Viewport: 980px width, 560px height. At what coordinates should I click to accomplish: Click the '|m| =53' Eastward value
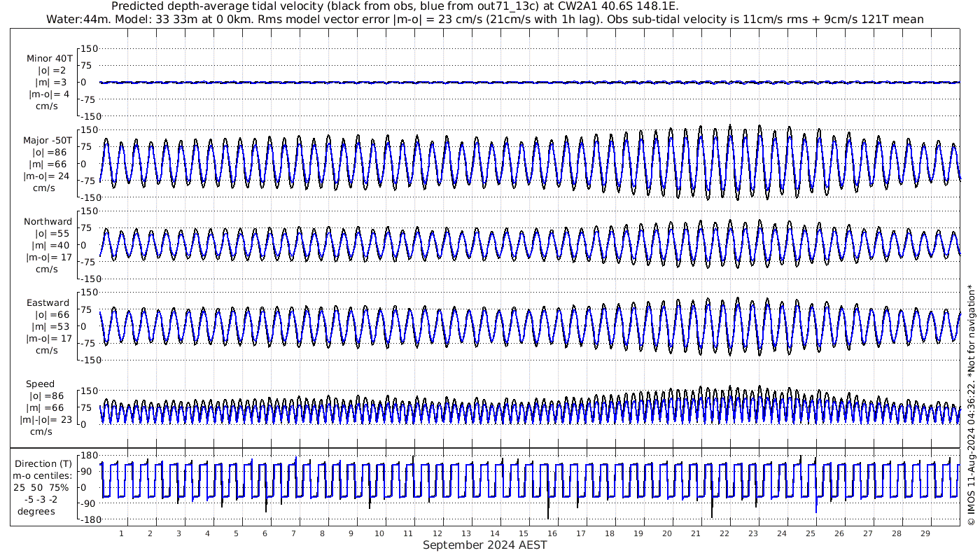point(51,327)
